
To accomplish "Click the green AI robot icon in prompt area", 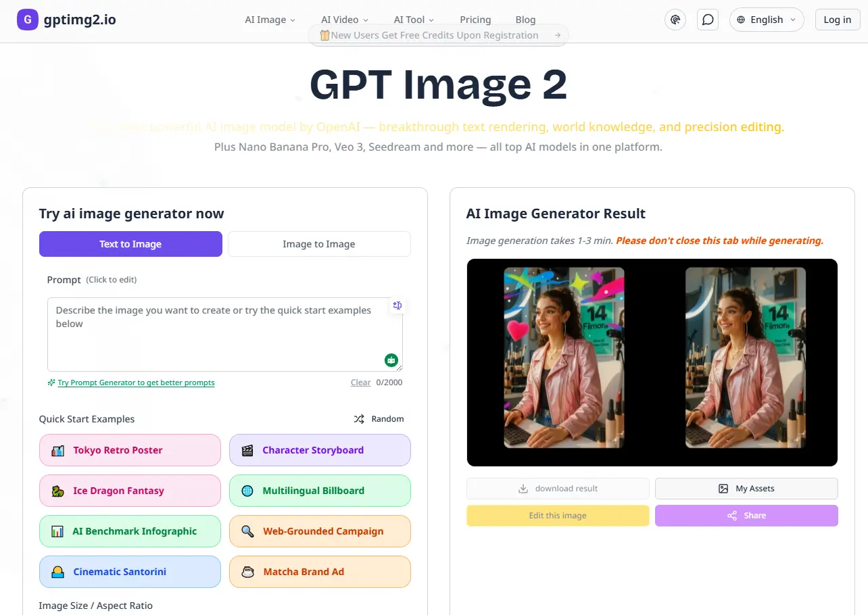I will (391, 360).
